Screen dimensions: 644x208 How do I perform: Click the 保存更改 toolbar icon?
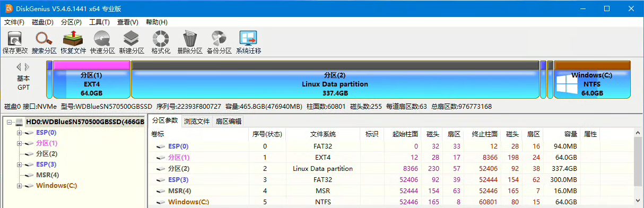15,42
